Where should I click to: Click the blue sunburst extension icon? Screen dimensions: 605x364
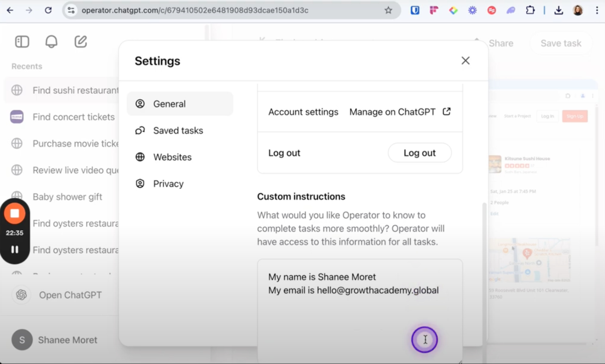[x=472, y=10]
